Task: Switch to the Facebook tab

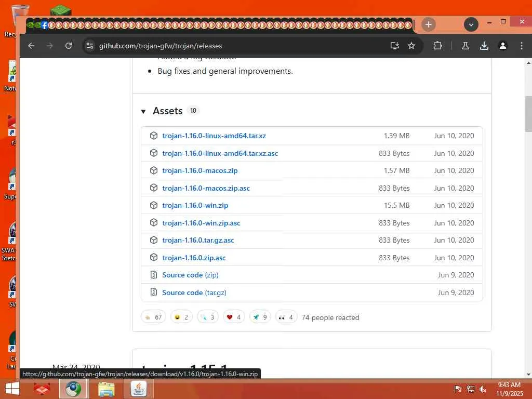Action: [45, 25]
